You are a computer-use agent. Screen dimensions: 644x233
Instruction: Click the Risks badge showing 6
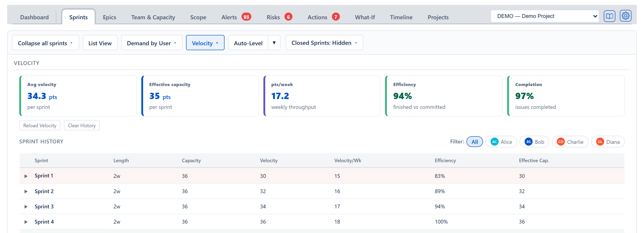click(x=288, y=17)
